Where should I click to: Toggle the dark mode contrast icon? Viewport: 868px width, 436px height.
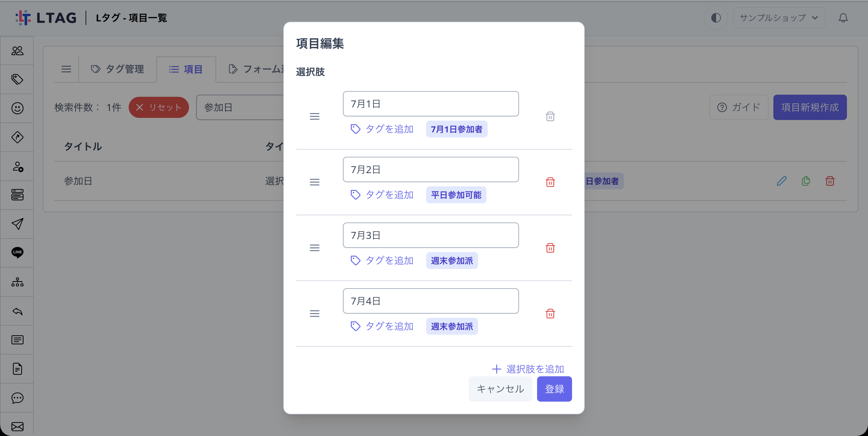716,17
